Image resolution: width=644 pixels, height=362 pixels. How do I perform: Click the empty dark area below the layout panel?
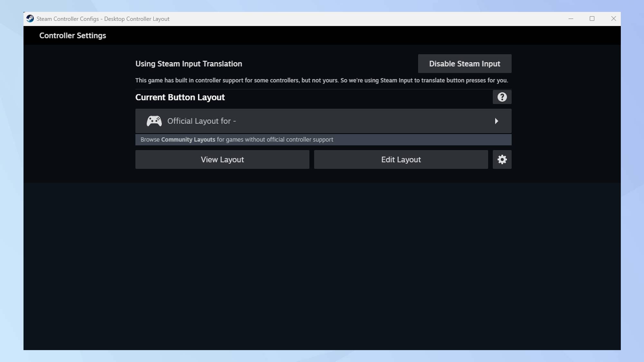(322, 264)
